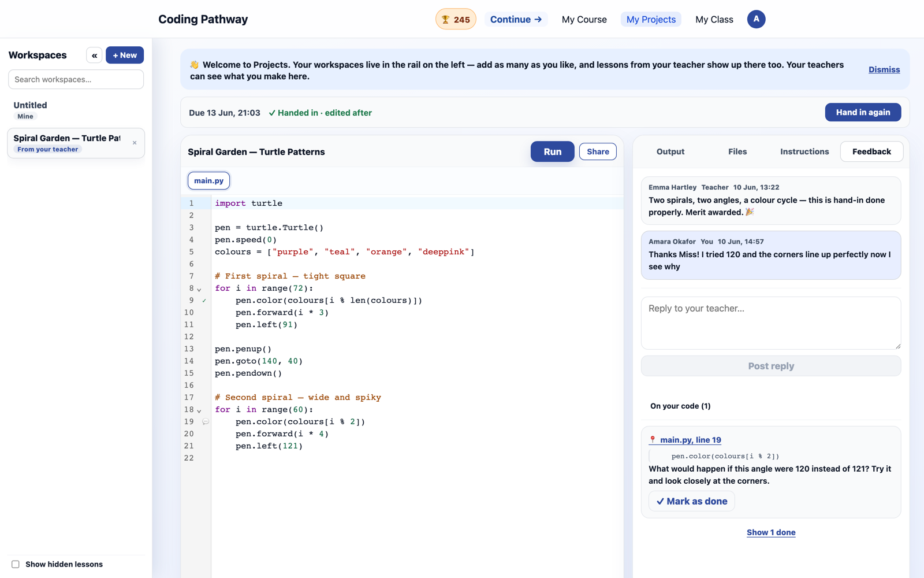Click the Reply to your teacher textbox
This screenshot has width=924, height=578.
(771, 323)
